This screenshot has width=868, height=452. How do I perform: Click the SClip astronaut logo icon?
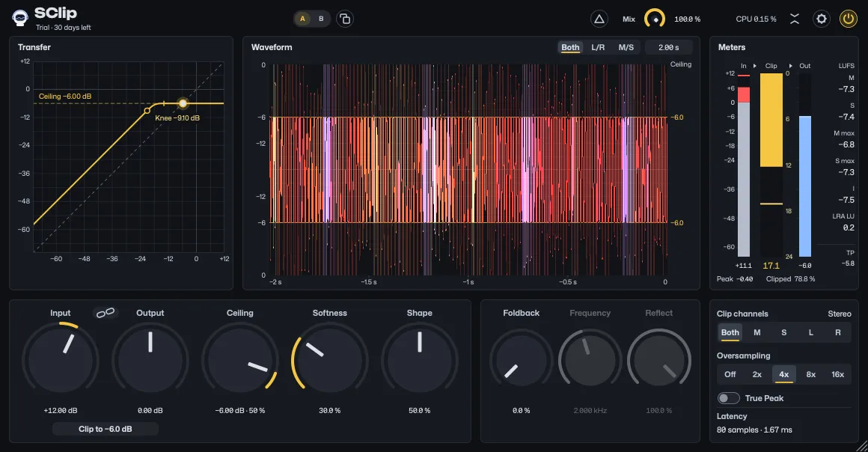coord(20,18)
